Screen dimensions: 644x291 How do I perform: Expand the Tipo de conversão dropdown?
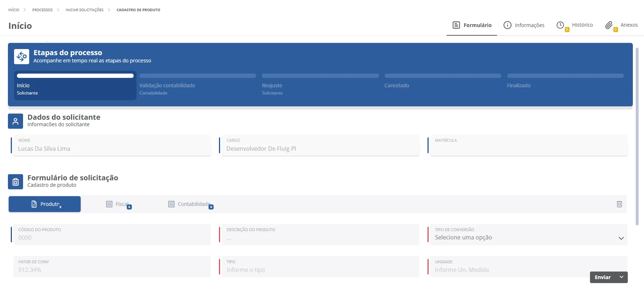coord(528,234)
